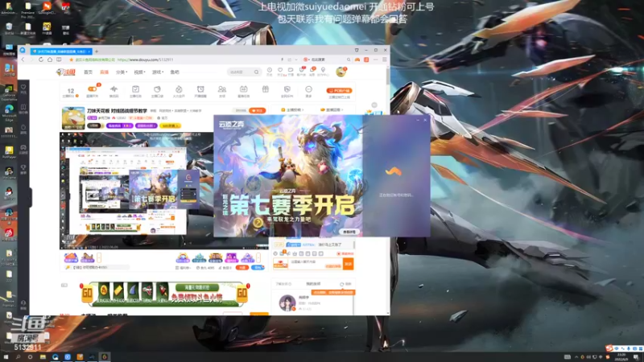Click the browser home icon
This screenshot has height=362, width=644.
[50, 60]
